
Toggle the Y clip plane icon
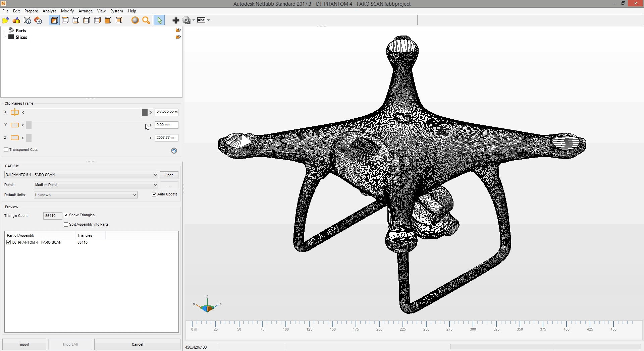(15, 125)
